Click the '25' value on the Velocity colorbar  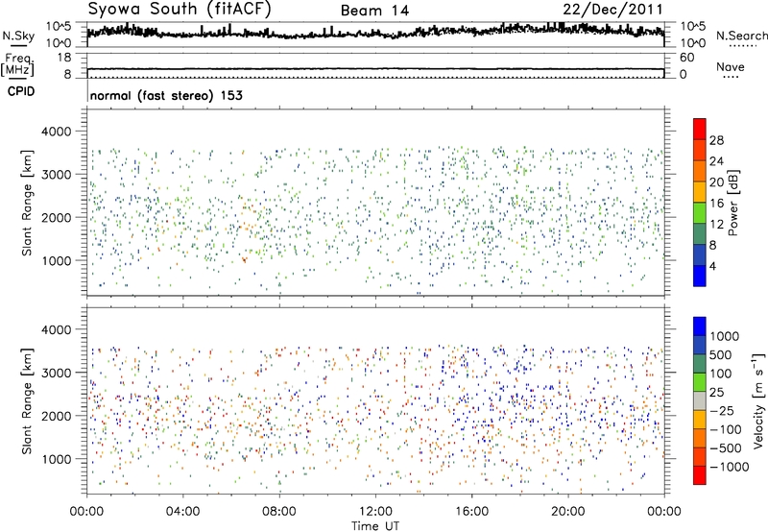click(x=717, y=393)
